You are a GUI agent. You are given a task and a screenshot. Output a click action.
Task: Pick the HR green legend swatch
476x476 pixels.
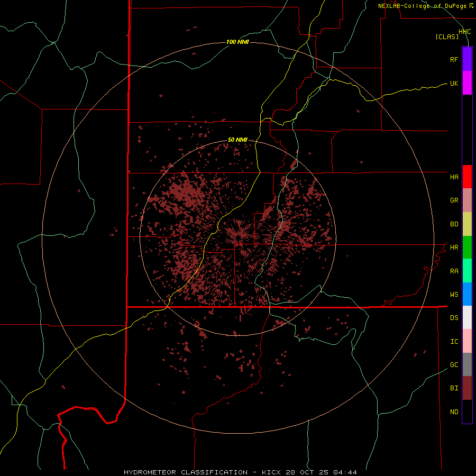[x=467, y=248]
